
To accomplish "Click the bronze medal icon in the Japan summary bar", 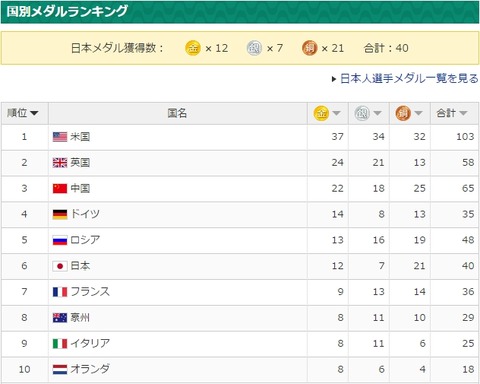I will [x=309, y=48].
